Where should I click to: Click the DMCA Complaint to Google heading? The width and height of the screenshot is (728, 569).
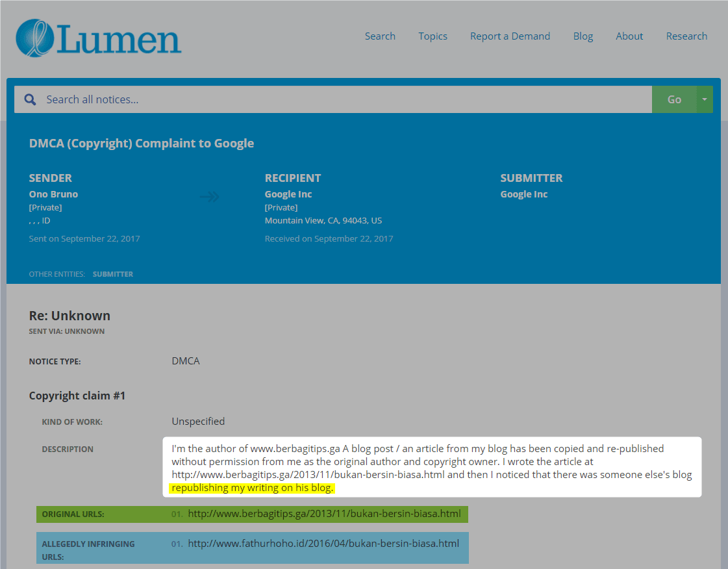142,143
